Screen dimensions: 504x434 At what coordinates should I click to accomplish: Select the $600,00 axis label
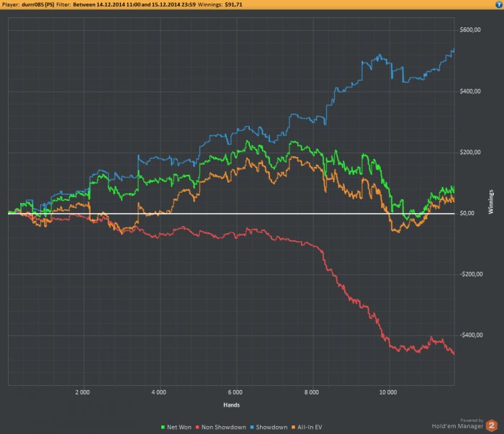(470, 30)
